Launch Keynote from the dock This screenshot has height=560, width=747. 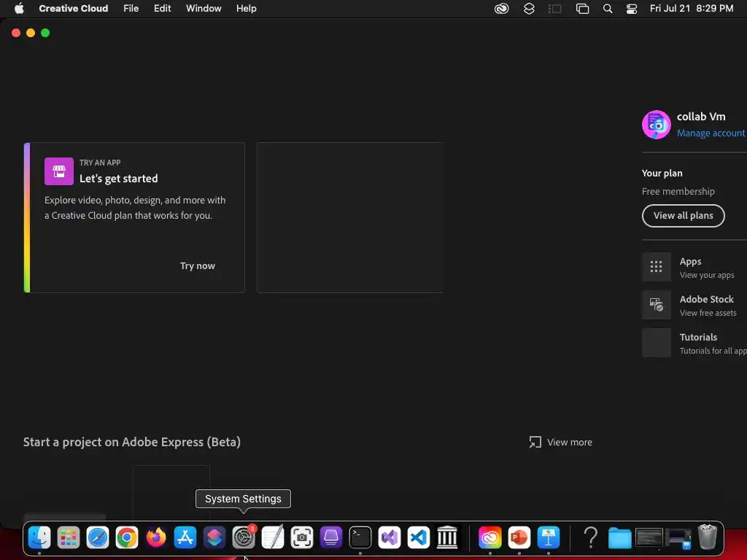pos(549,537)
